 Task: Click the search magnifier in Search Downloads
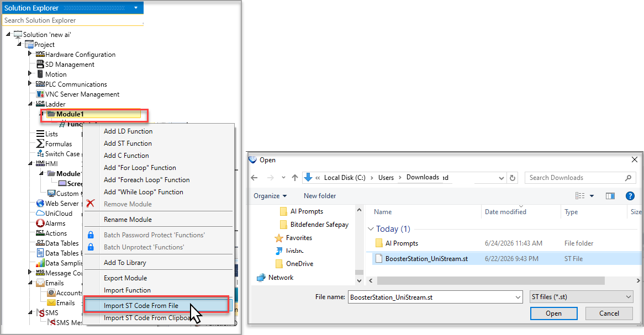(628, 178)
